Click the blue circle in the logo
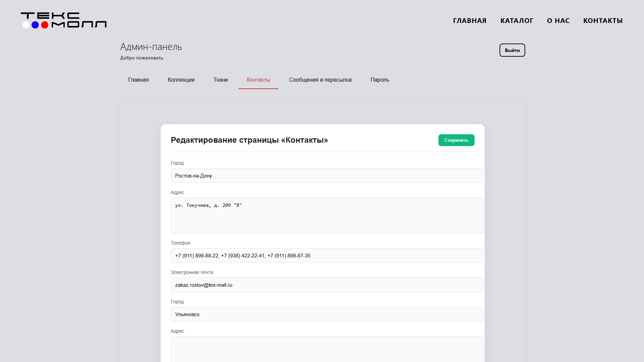The height and width of the screenshot is (362, 644). pyautogui.click(x=35, y=25)
